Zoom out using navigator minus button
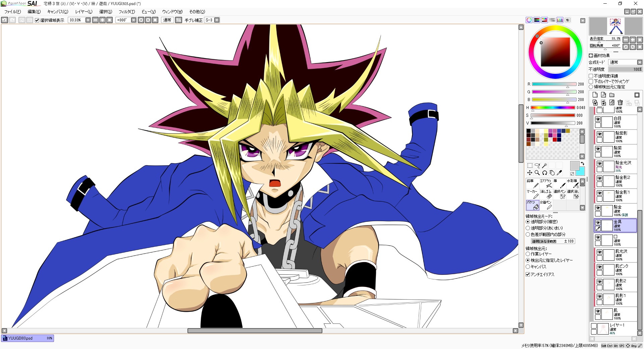644x349 pixels. click(x=626, y=40)
